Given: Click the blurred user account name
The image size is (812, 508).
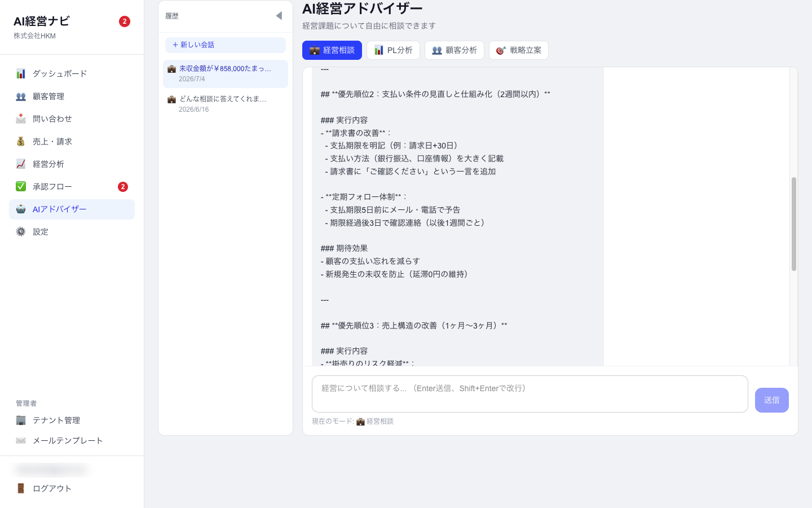Looking at the screenshot, I should [51, 469].
